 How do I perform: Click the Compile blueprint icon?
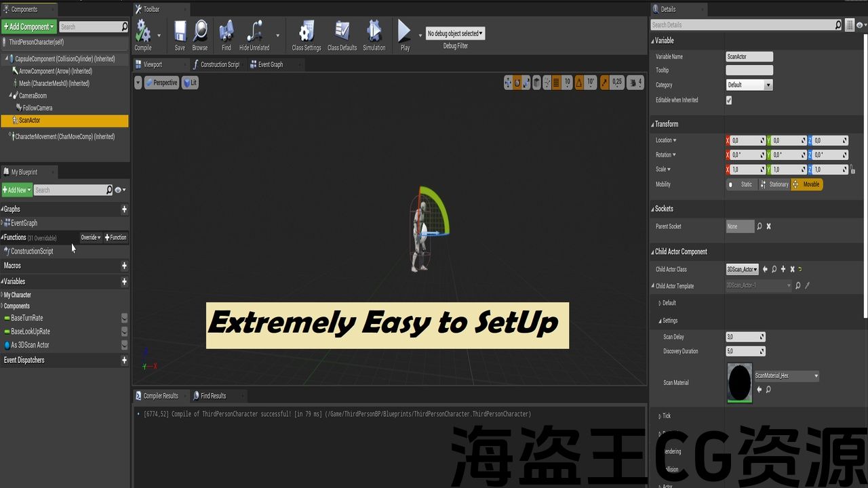tap(143, 33)
